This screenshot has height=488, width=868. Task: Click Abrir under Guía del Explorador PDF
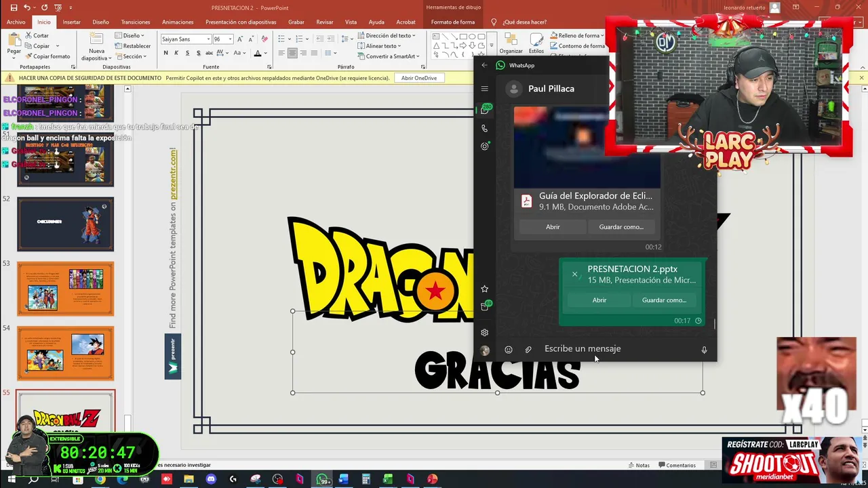pyautogui.click(x=553, y=227)
